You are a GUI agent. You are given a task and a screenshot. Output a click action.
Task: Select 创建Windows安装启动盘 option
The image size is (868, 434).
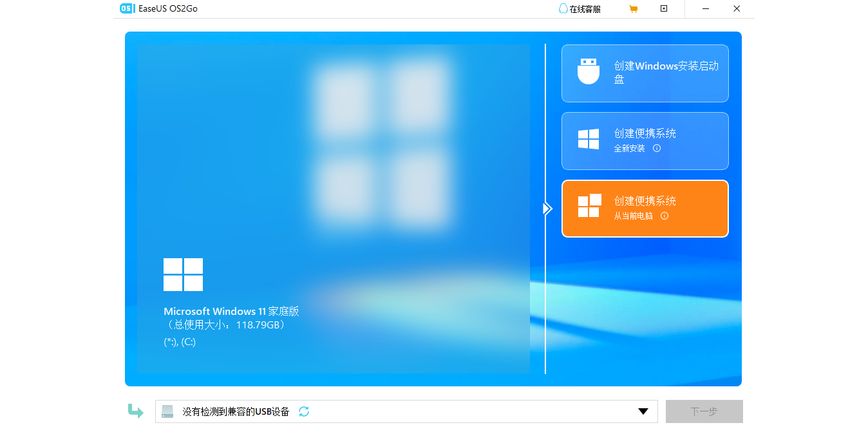coord(666,72)
